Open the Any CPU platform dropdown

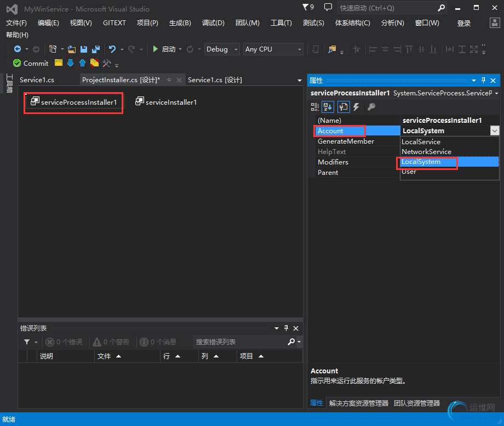(x=273, y=49)
